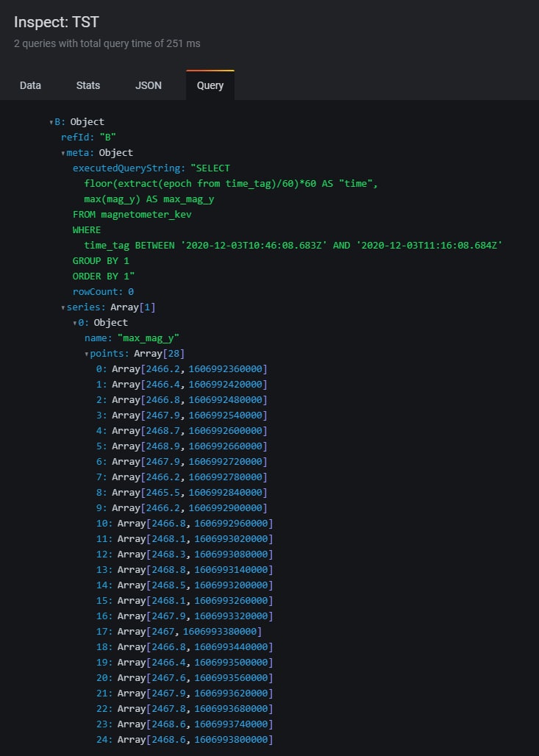Click point 12 with value 2468.3
The height and width of the screenshot is (756, 539).
(x=169, y=554)
